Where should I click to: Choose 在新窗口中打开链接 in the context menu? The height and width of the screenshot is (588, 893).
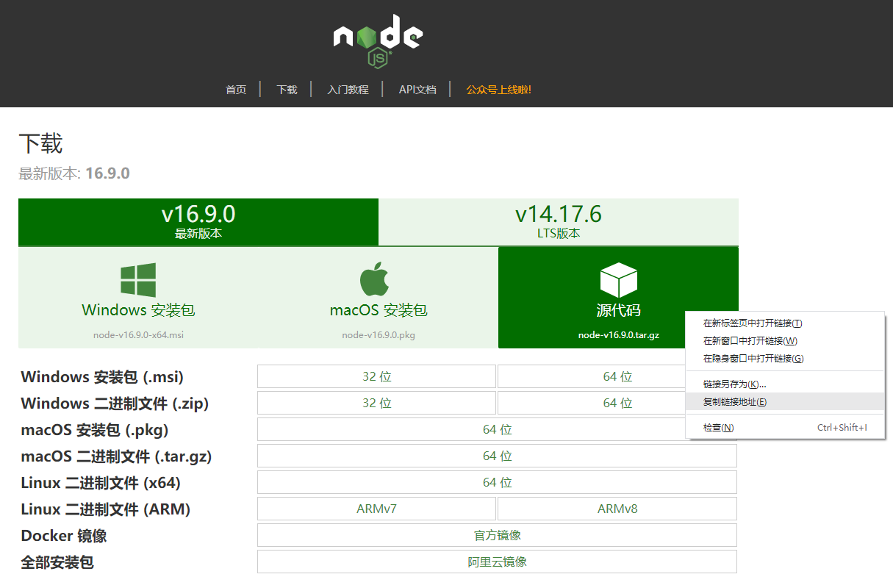coord(785,341)
